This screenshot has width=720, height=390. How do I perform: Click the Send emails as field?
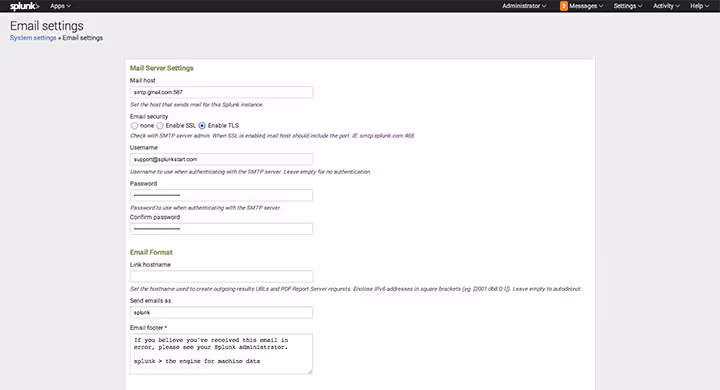221,312
